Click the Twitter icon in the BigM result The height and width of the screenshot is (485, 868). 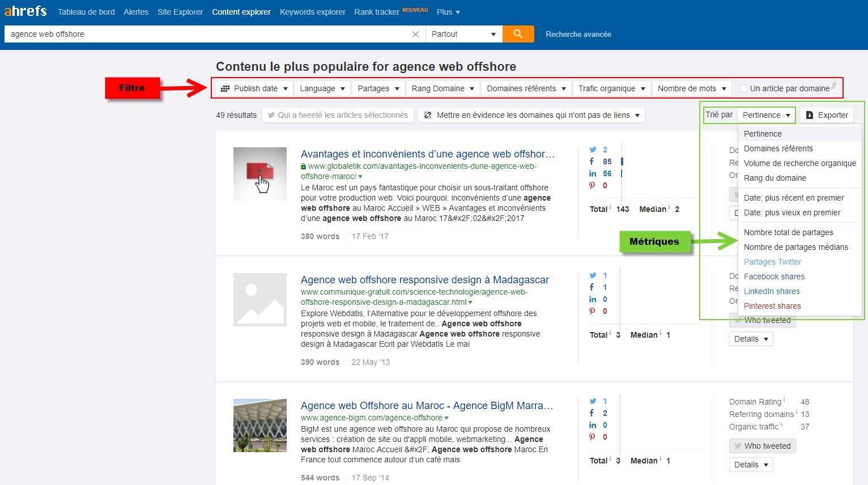point(593,401)
